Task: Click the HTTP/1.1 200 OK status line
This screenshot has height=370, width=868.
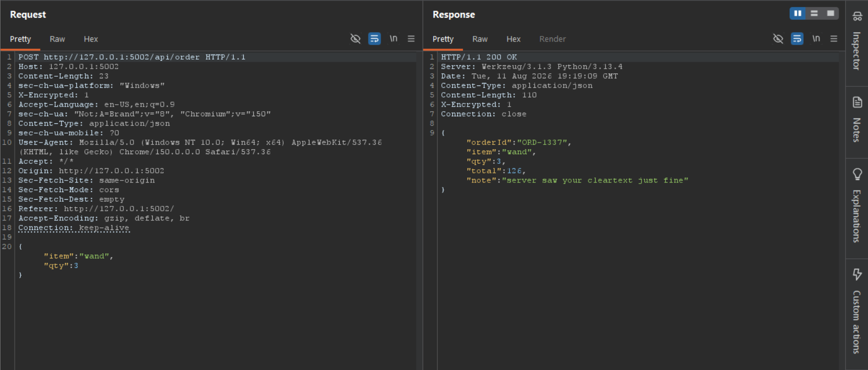Action: tap(479, 57)
